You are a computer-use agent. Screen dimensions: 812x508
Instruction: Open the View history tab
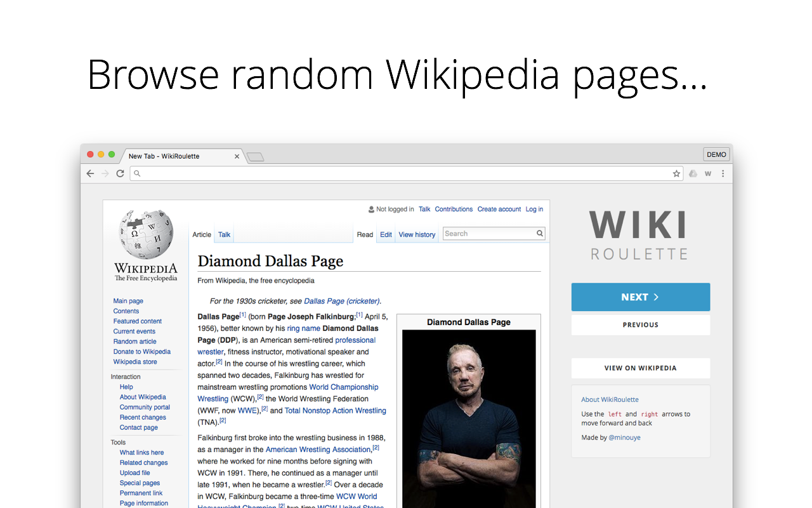pyautogui.click(x=417, y=235)
